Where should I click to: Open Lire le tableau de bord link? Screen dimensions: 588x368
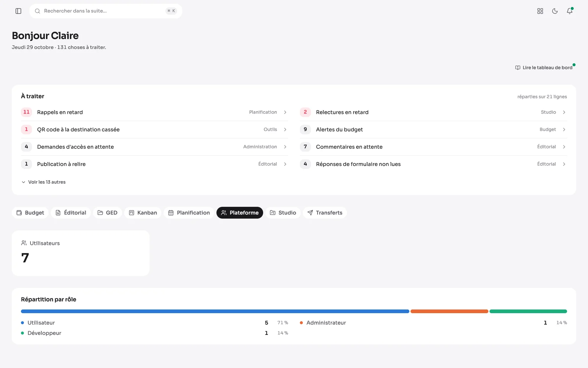(x=544, y=68)
